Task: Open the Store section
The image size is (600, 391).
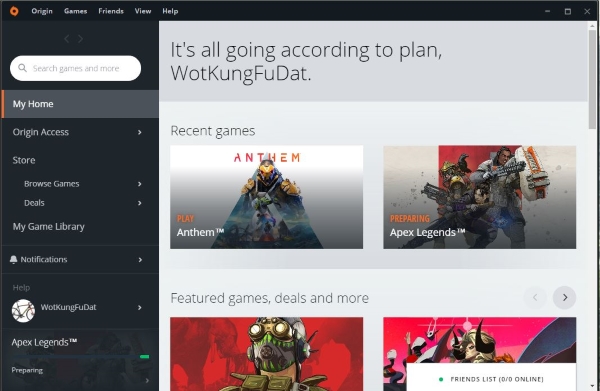Action: click(x=24, y=160)
